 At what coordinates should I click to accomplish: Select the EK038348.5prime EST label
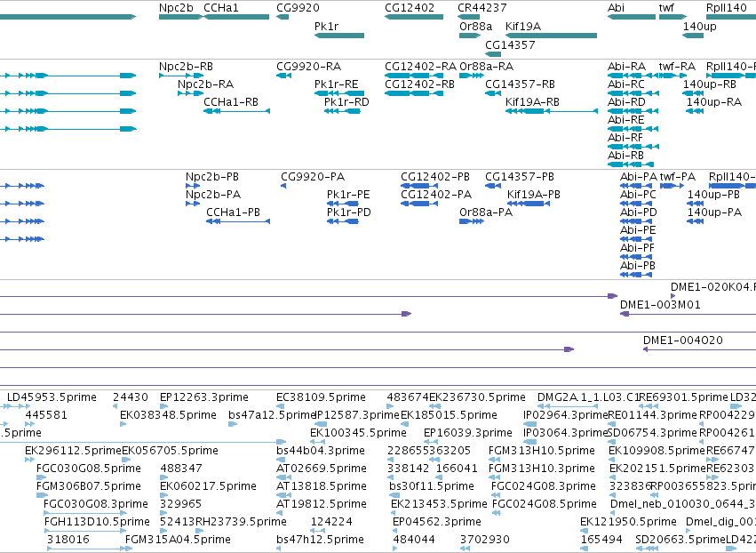click(x=168, y=415)
